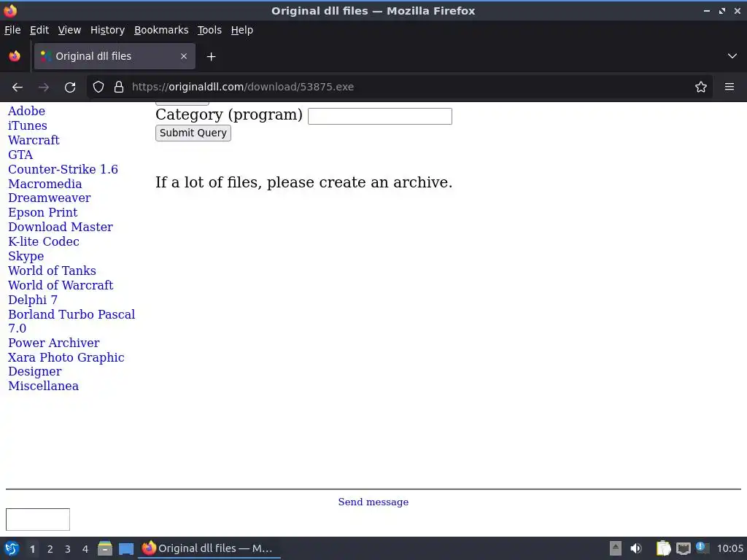Open the Epson Print link
The width and height of the screenshot is (747, 560).
tap(43, 212)
